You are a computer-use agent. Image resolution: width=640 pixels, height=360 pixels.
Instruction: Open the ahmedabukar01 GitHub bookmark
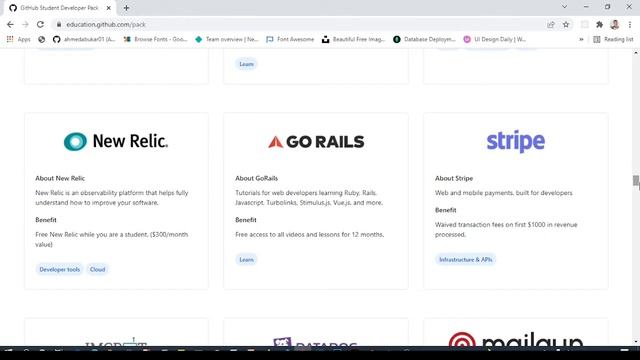coord(84,39)
